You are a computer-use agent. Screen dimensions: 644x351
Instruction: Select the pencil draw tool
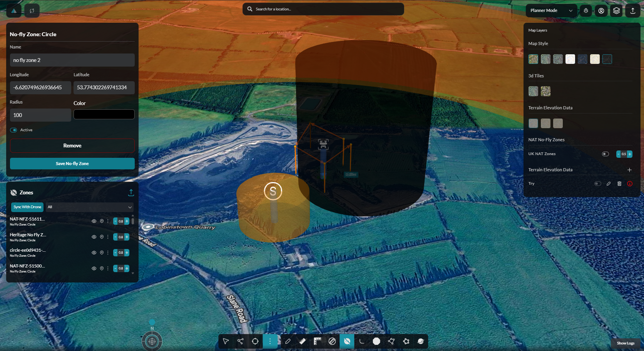click(x=288, y=341)
